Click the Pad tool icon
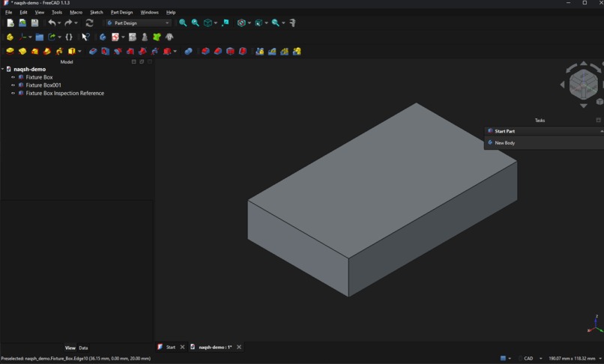The image size is (604, 364). [10, 51]
